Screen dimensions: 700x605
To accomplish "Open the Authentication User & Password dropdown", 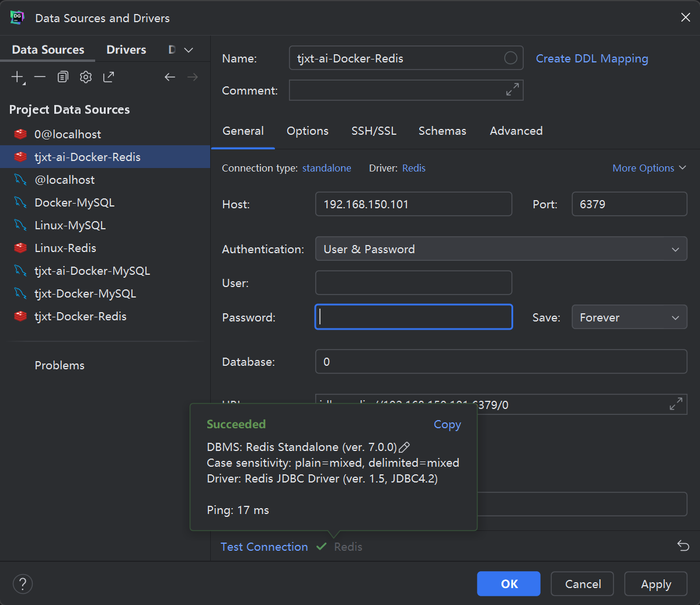I will click(501, 249).
